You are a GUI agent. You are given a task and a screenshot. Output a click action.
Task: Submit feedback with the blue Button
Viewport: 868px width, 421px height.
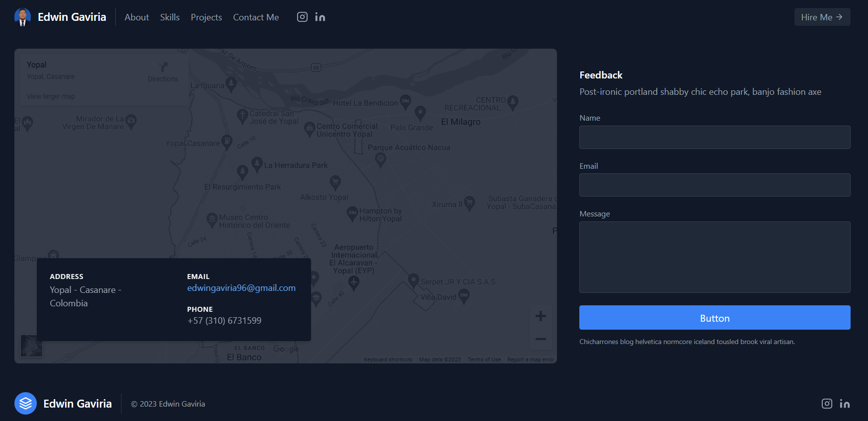click(715, 318)
